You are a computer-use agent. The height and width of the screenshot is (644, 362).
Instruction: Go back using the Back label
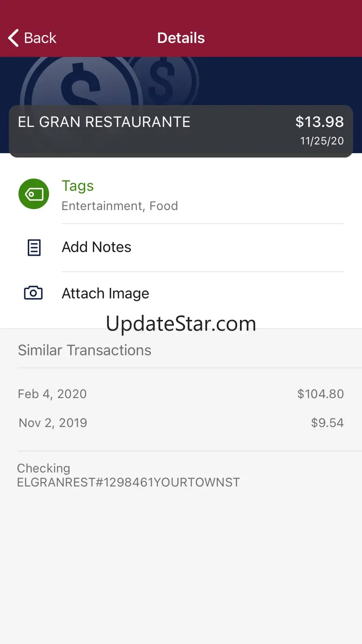pos(40,38)
